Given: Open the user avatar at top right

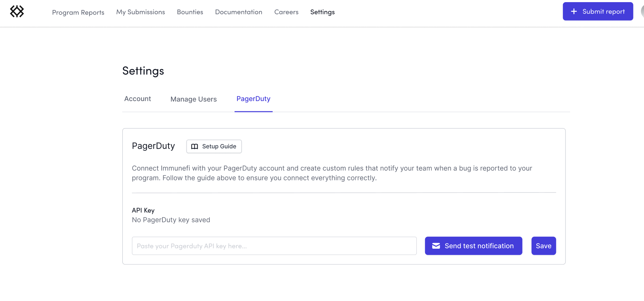Looking at the screenshot, I should [642, 11].
